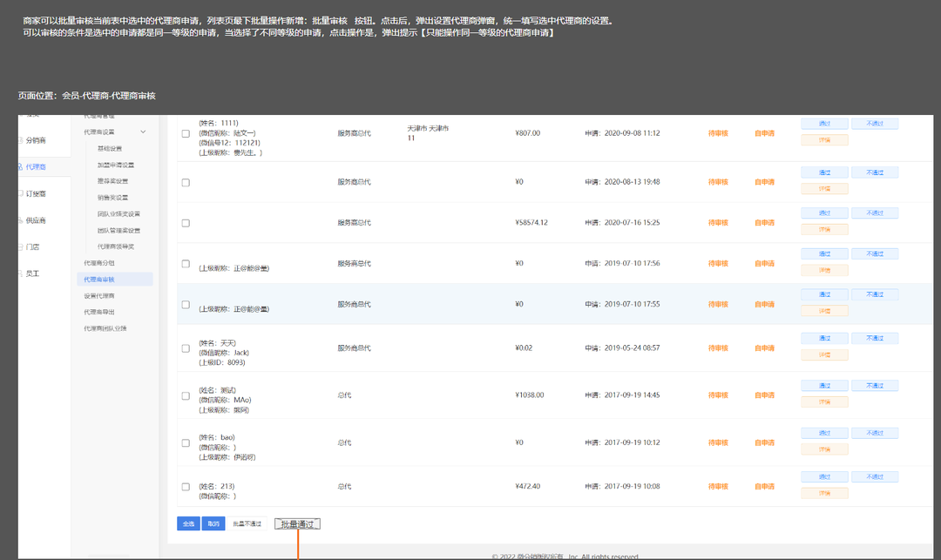
Task: Click the 分销商 sidebar icon
Action: coord(20,140)
